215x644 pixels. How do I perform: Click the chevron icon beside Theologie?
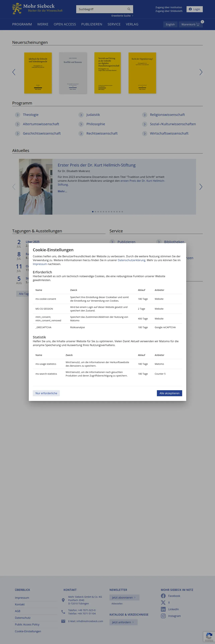tap(18, 115)
